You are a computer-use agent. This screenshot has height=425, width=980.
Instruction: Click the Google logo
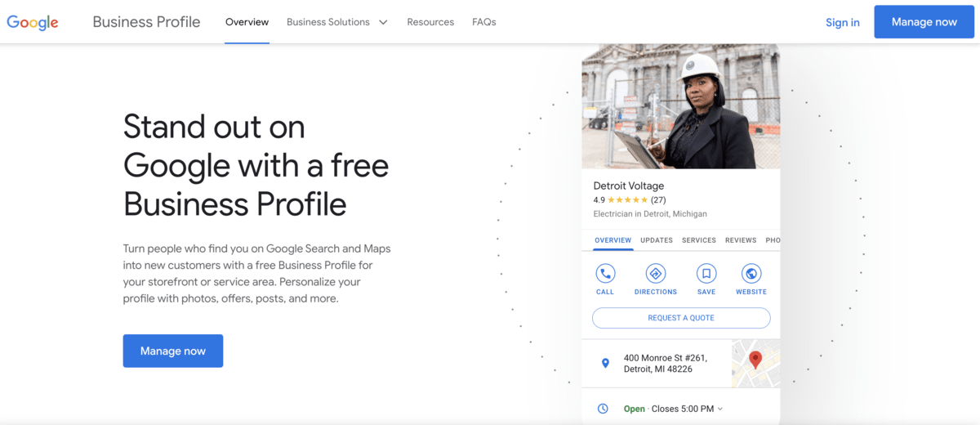point(33,22)
